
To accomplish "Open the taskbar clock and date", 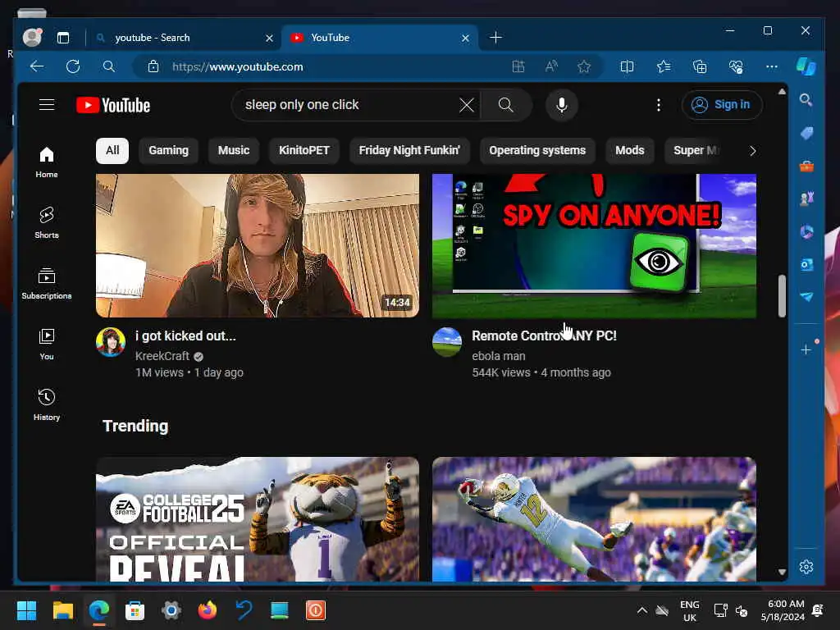I will pos(783,610).
